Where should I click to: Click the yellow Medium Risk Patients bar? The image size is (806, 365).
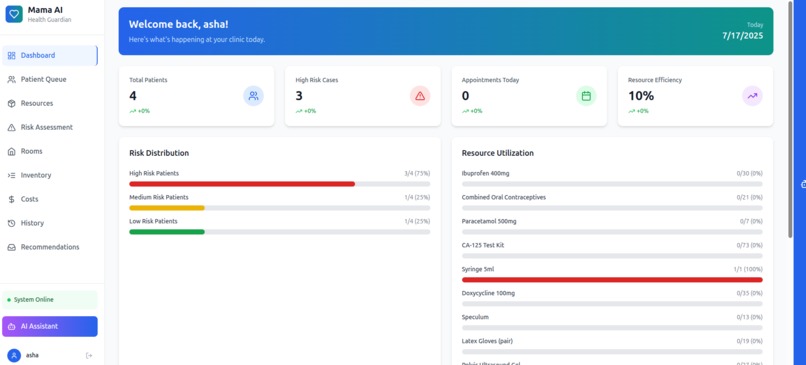[167, 208]
